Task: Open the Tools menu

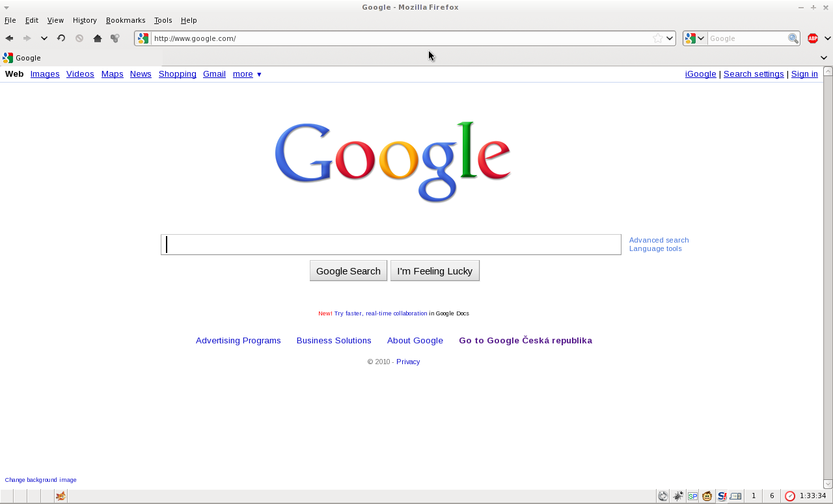Action: point(163,20)
